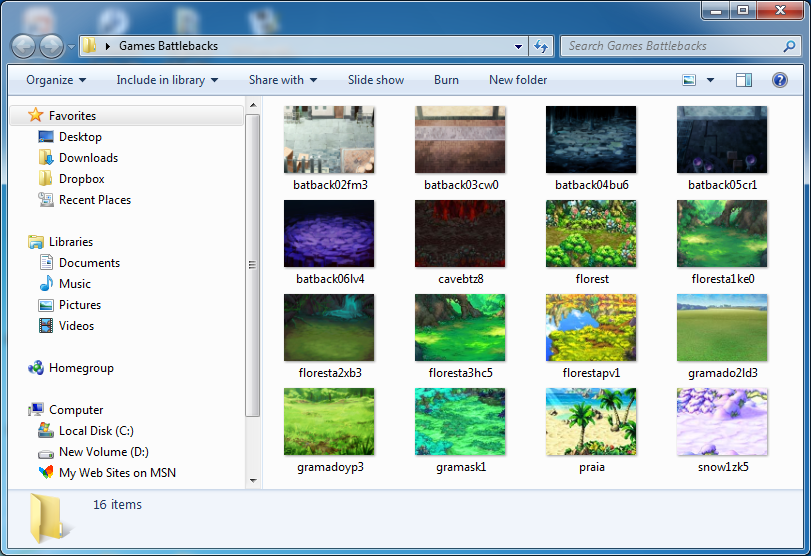The width and height of the screenshot is (811, 556).
Task: Open the Organize menu
Action: pos(56,80)
